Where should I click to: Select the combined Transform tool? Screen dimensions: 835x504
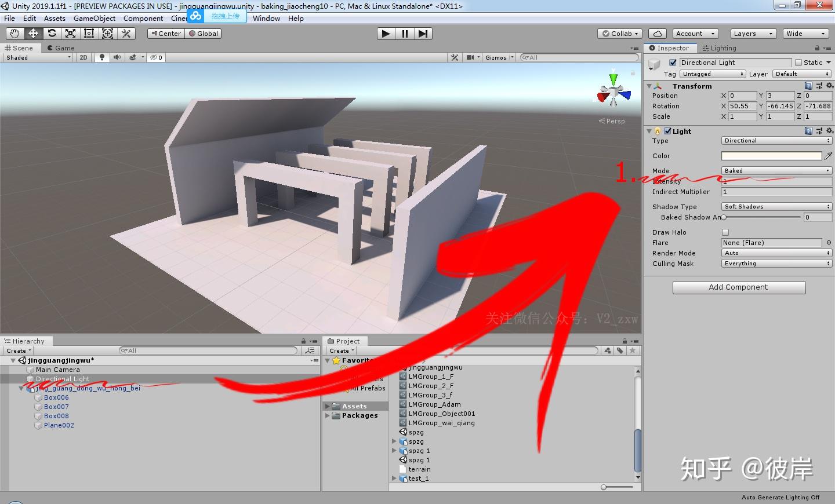[107, 34]
